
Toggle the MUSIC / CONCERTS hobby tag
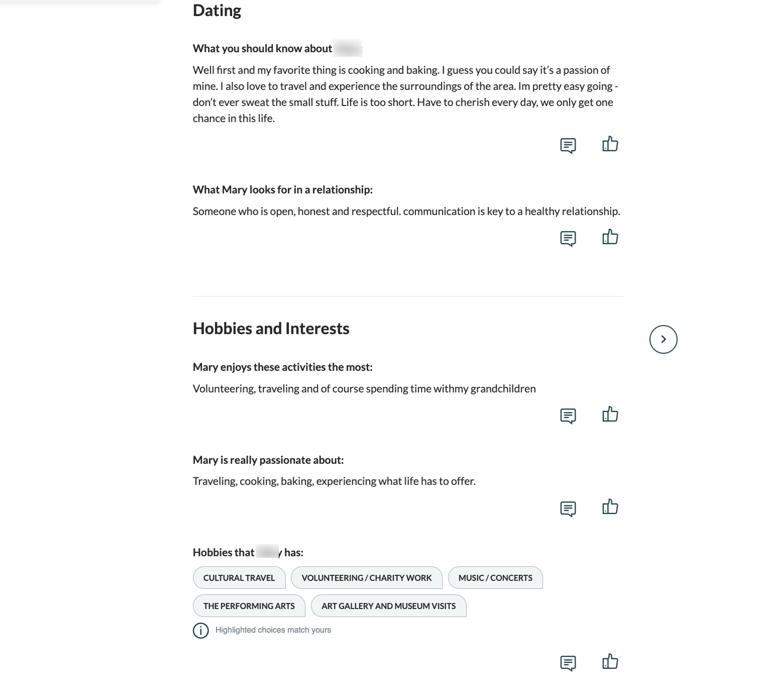pyautogui.click(x=495, y=578)
